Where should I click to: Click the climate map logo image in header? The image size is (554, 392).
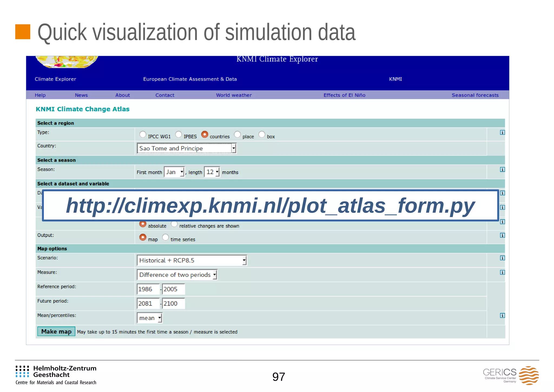coord(67,62)
